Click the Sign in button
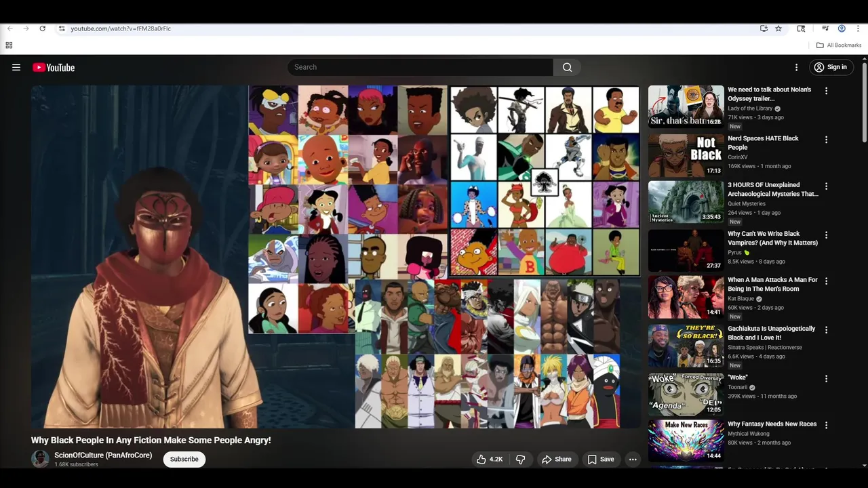The height and width of the screenshot is (488, 868). (x=831, y=67)
